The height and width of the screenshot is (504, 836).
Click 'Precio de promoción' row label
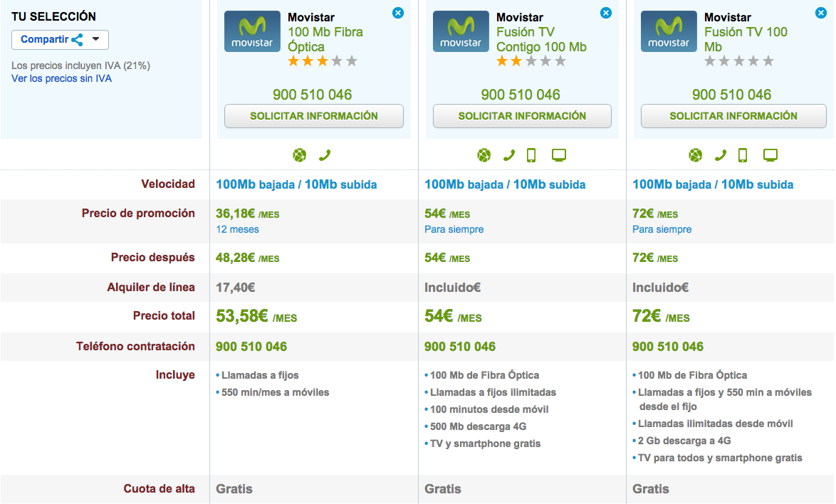(x=138, y=213)
